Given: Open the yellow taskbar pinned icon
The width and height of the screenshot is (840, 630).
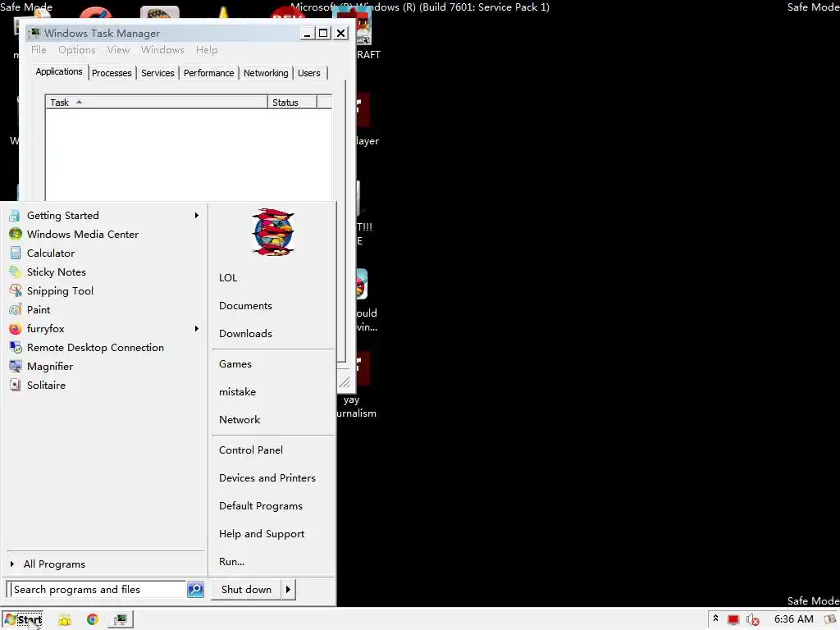Looking at the screenshot, I should (x=65, y=620).
